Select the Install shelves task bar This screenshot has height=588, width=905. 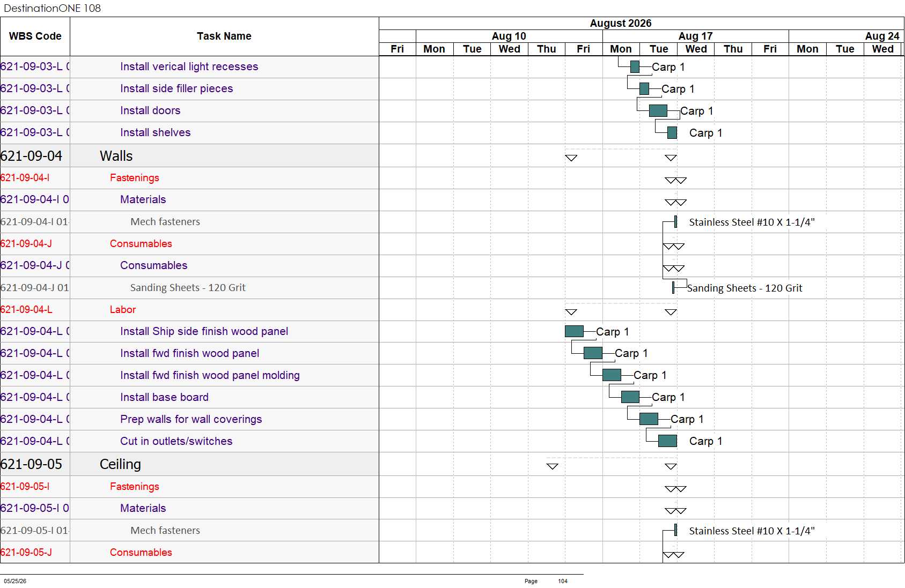[x=672, y=132]
